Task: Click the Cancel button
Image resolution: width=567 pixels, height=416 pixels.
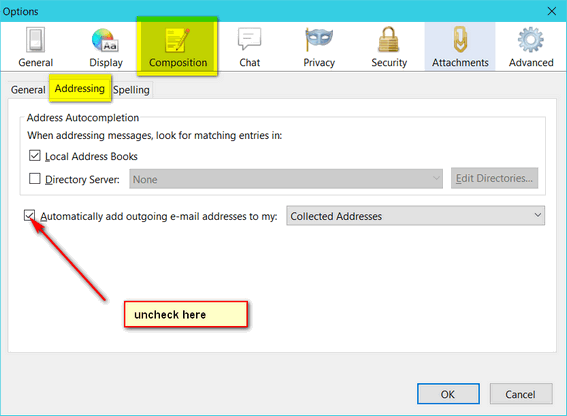Action: 521,394
